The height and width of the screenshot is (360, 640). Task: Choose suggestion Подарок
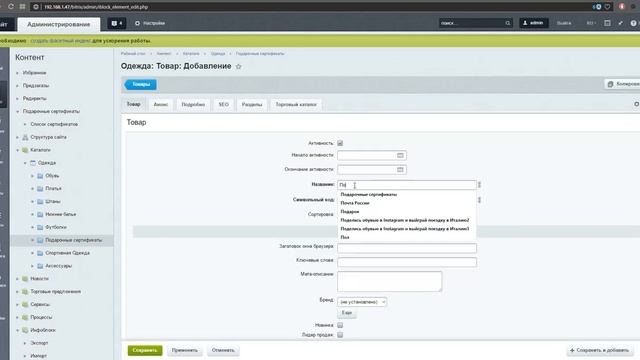[350, 212]
